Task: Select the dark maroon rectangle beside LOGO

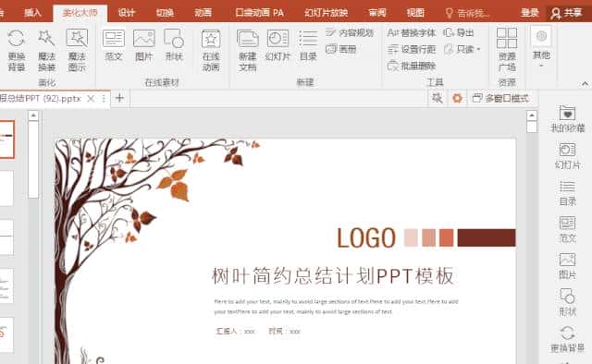Action: click(487, 237)
